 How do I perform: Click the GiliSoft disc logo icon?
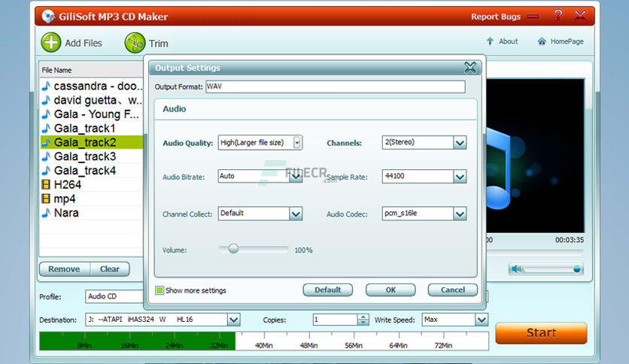click(48, 17)
